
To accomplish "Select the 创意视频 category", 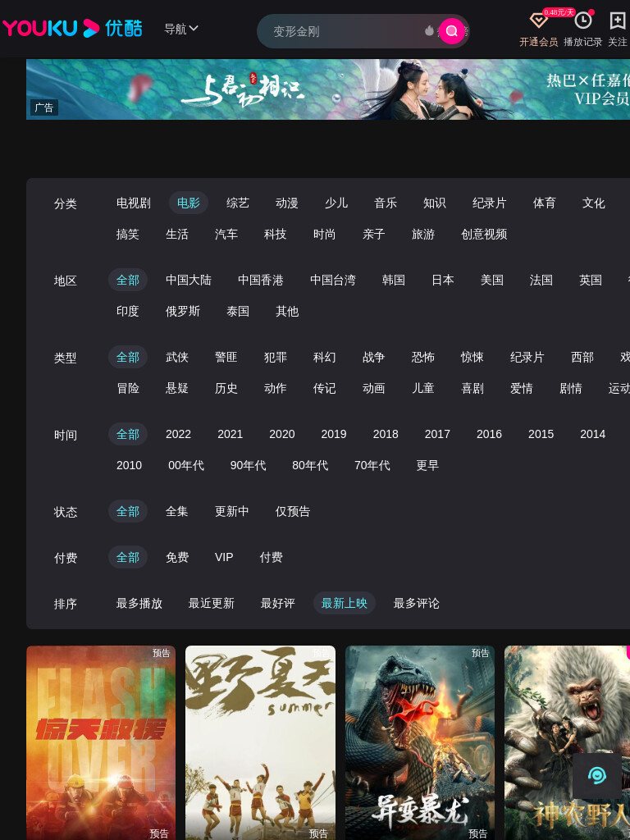I will tap(484, 234).
